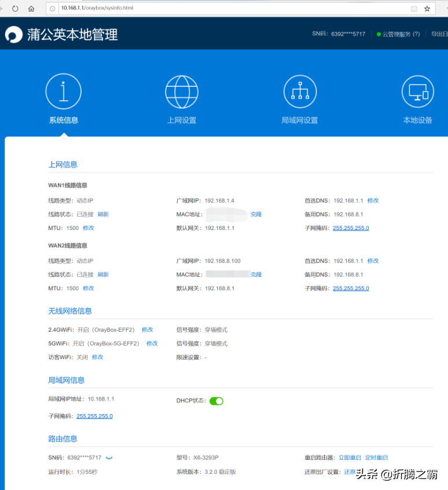Click 修改 next to WAN2 首选DNS
Image resolution: width=448 pixels, height=490 pixels.
373,261
